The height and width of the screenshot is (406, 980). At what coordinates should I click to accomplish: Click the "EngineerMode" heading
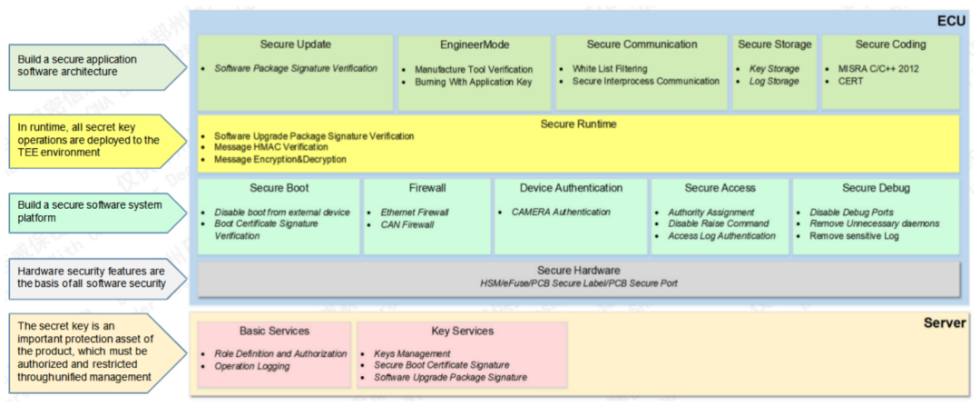click(475, 45)
